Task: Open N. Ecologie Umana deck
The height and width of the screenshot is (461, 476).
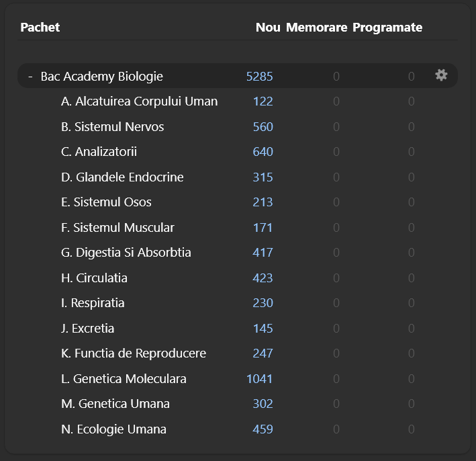Action: (113, 429)
